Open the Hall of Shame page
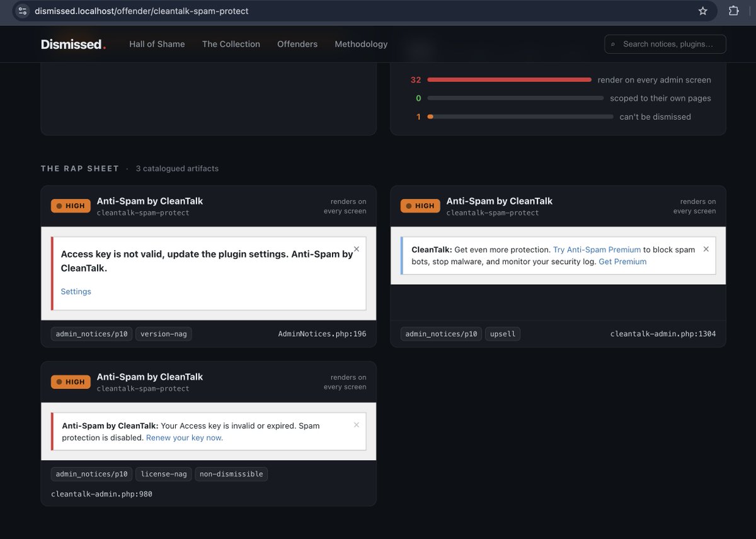Screen dimensions: 756x539 (x=157, y=44)
